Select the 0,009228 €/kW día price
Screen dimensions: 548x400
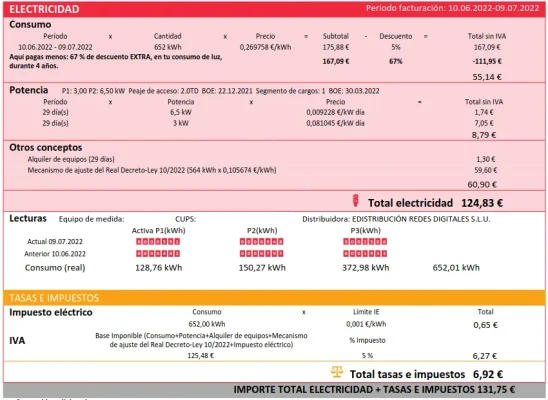click(x=336, y=112)
